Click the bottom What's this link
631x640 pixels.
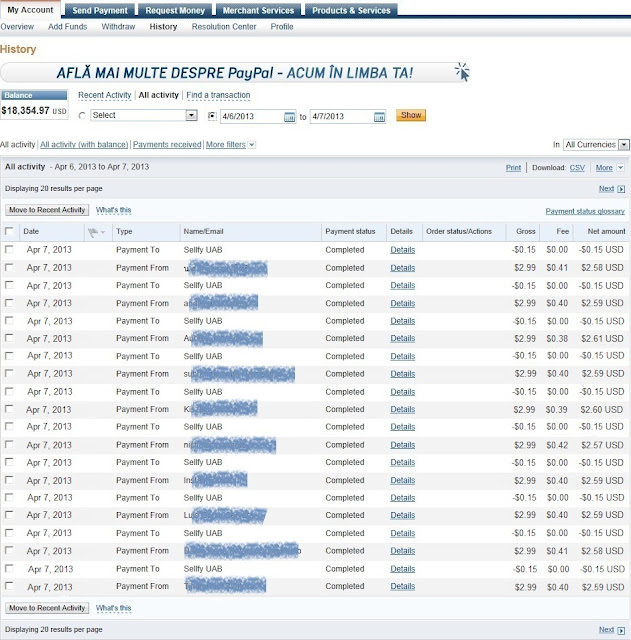pos(113,608)
